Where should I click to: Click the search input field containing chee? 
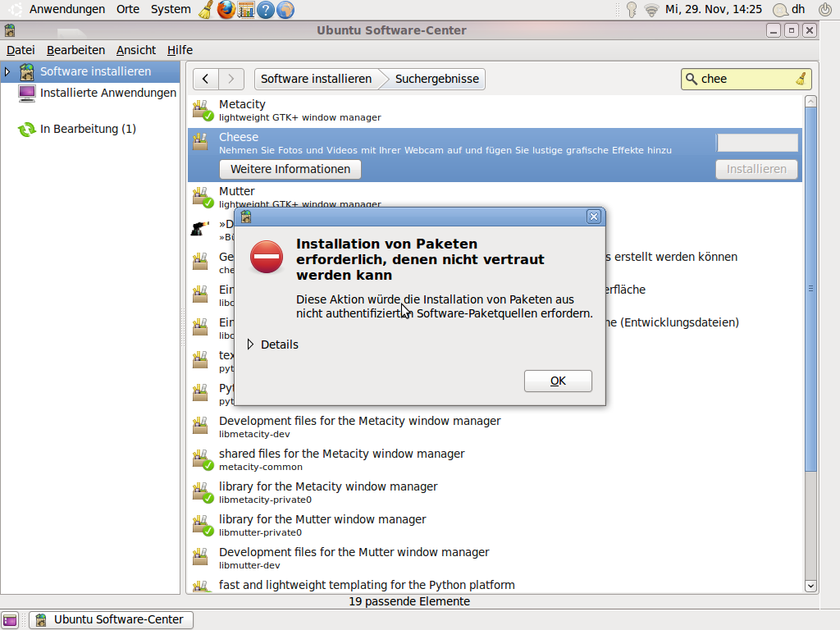[746, 79]
